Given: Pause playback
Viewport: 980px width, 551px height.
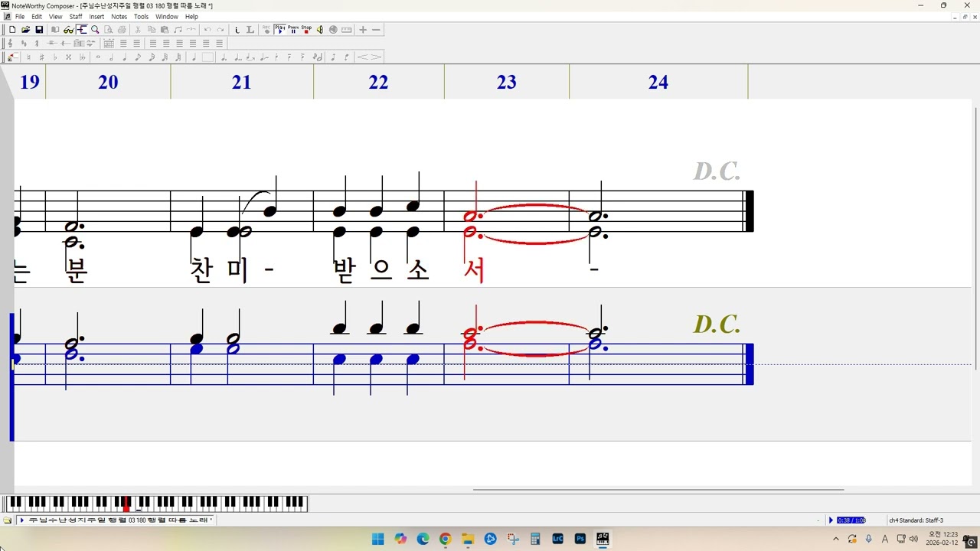Looking at the screenshot, I should (293, 30).
